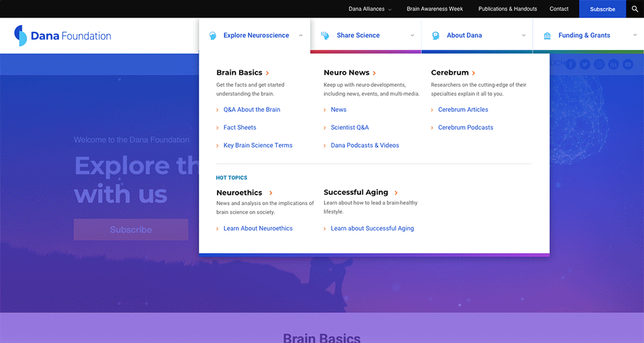Expand the About Dana menu chevron
This screenshot has width=644, height=343.
(524, 36)
